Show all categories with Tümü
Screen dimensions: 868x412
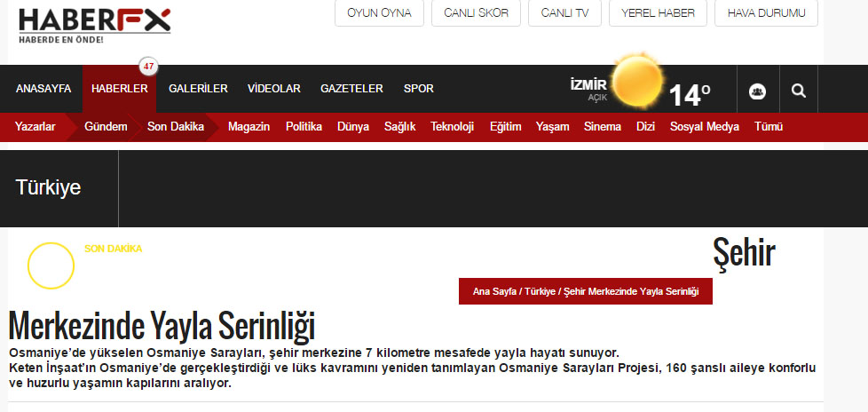point(768,127)
